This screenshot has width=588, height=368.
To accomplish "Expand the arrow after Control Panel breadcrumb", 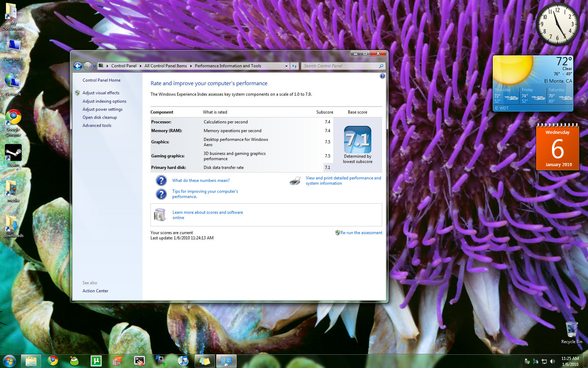I will (x=140, y=66).
